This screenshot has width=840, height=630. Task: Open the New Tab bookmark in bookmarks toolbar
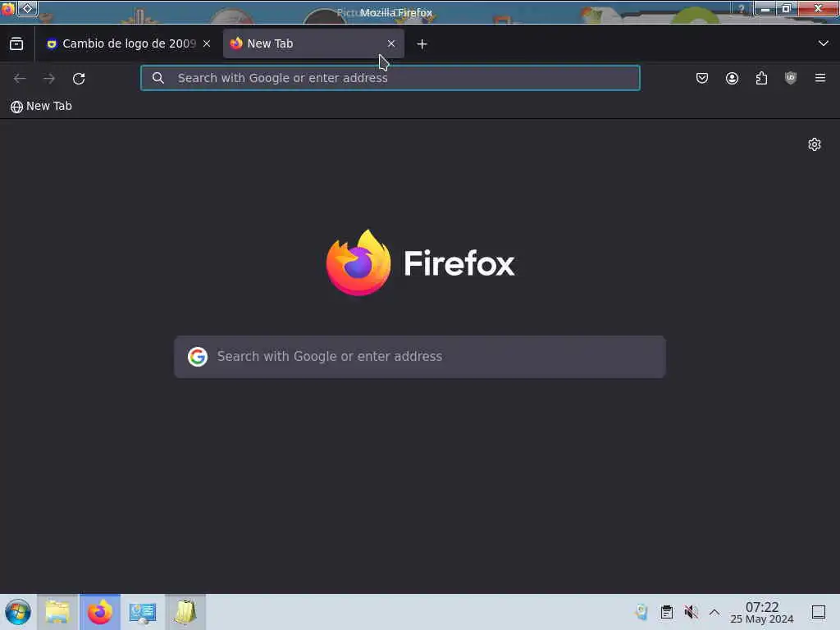point(41,106)
